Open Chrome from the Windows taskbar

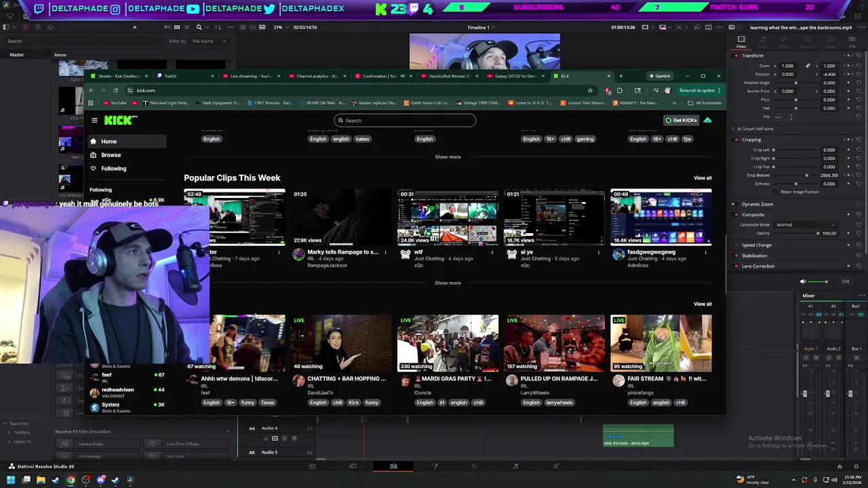pos(71,480)
